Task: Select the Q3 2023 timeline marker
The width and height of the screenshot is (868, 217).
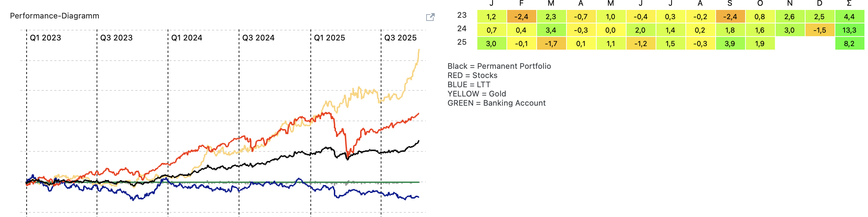Action: click(x=116, y=38)
